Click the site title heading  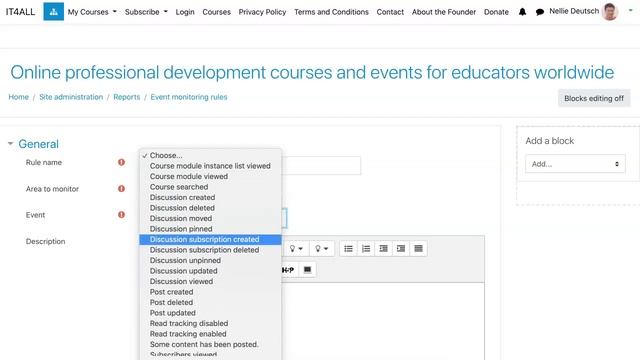312,72
